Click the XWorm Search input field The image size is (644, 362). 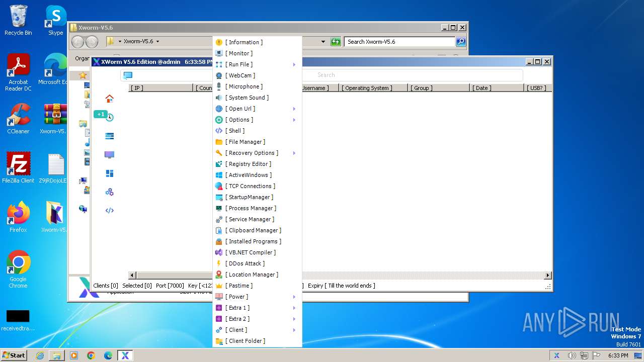click(322, 75)
